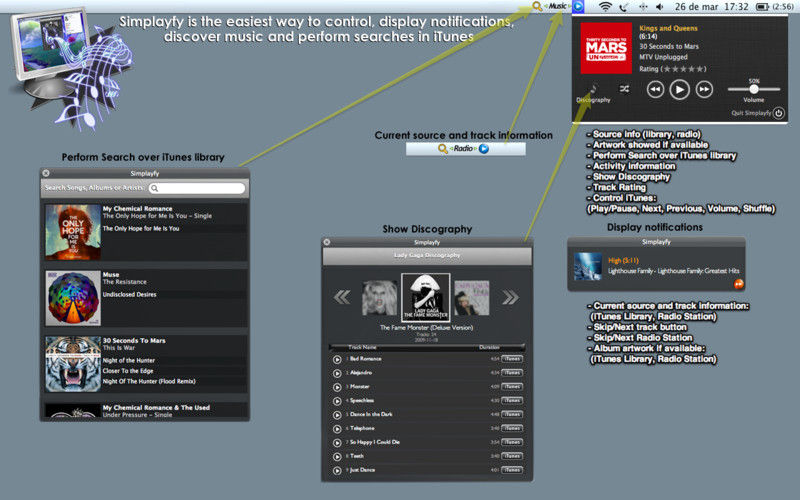Click the magnifier inside the search field
The height and width of the screenshot is (500, 800).
(155, 188)
